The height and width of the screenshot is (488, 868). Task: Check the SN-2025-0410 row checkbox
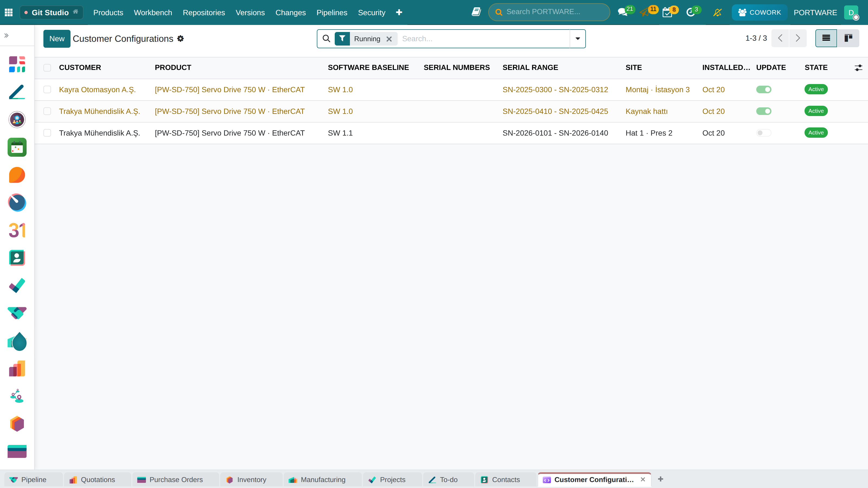tap(47, 111)
